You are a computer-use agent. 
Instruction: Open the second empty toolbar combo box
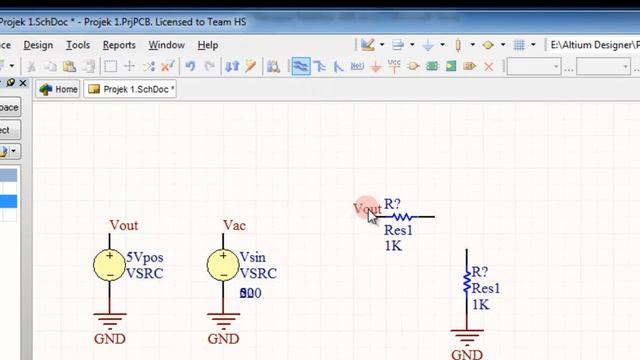coord(604,67)
